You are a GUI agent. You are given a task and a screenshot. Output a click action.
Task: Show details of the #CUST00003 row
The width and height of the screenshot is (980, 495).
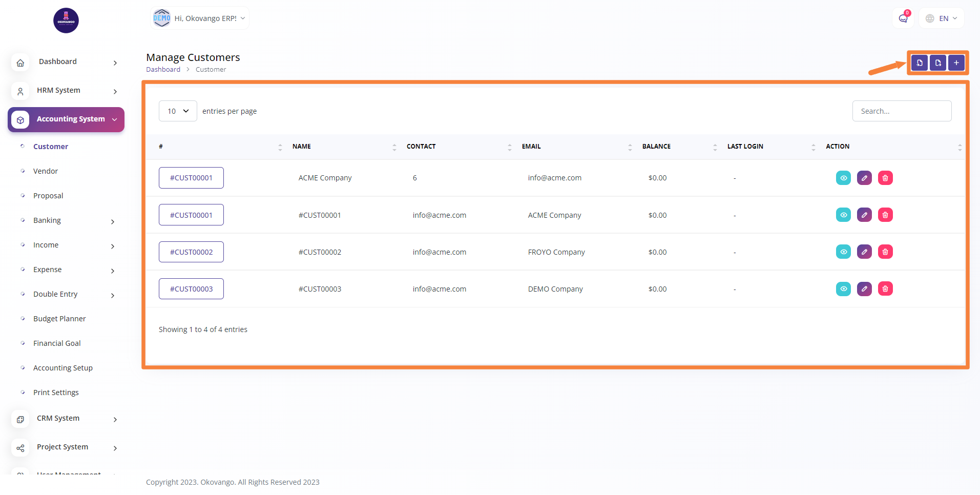(843, 289)
